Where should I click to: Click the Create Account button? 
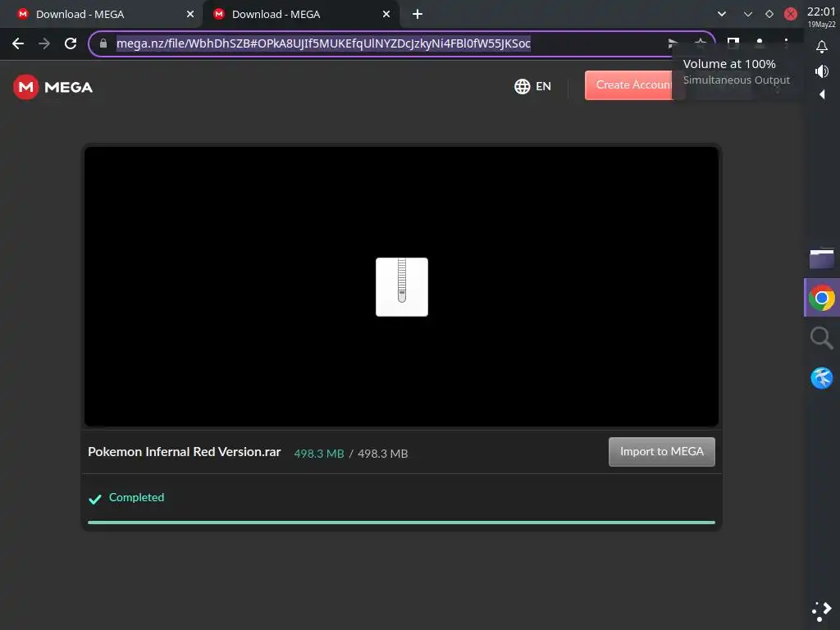click(x=629, y=85)
